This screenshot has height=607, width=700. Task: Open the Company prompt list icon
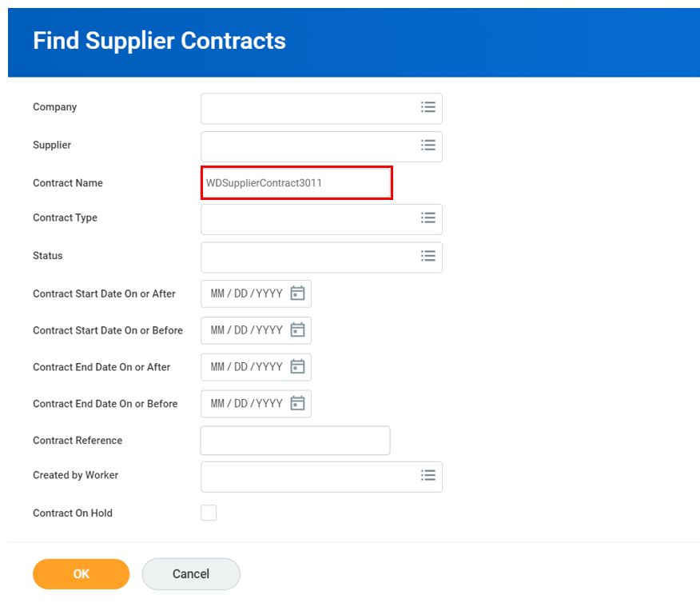click(428, 107)
